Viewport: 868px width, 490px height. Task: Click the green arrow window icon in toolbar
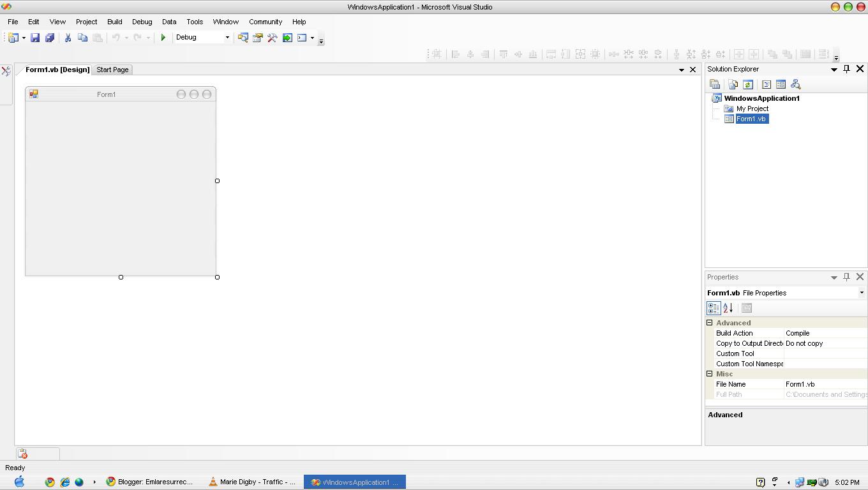click(287, 38)
